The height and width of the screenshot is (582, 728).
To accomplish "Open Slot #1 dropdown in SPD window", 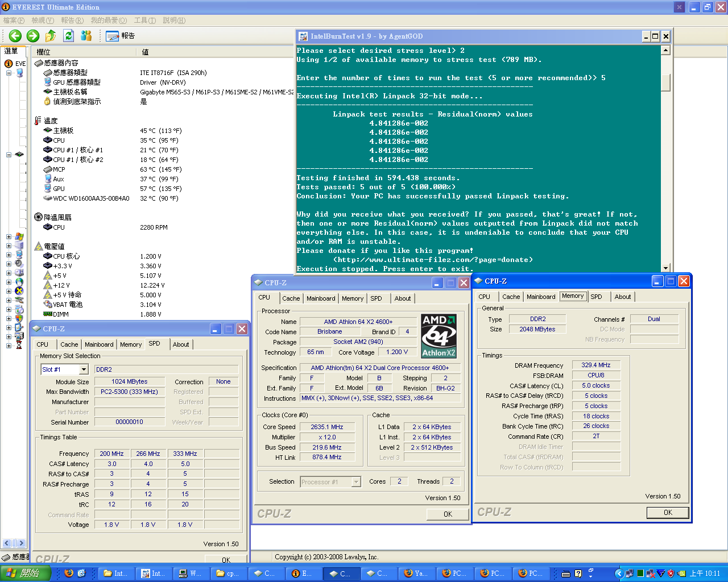I will 83,369.
